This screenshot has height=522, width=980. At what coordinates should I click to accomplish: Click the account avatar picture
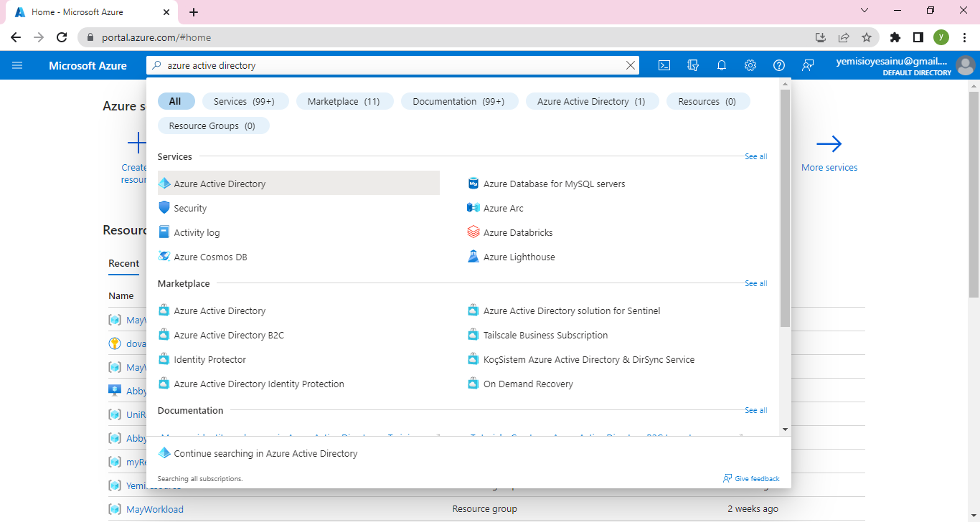pyautogui.click(x=966, y=65)
